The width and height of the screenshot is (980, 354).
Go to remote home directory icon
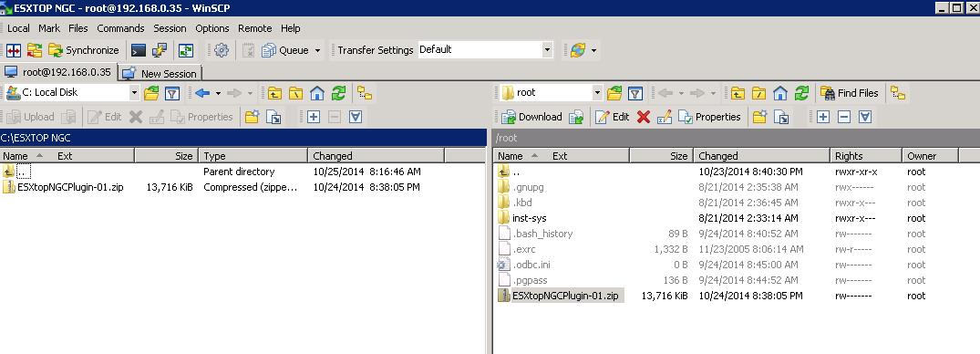(780, 93)
